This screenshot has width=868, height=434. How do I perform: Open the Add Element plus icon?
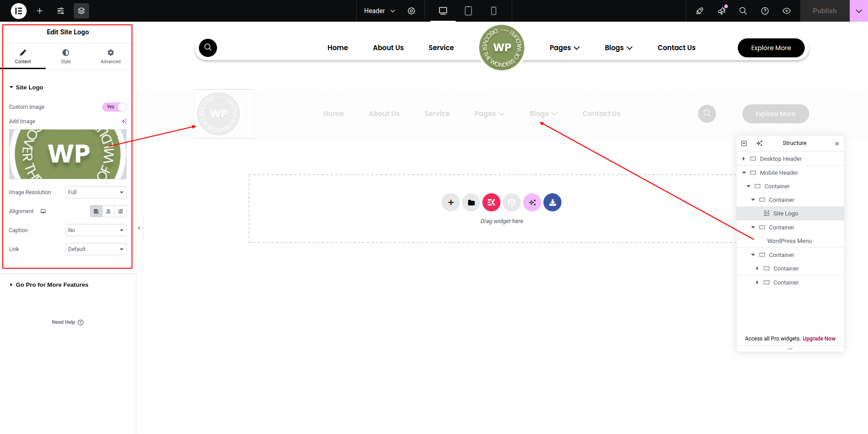40,11
